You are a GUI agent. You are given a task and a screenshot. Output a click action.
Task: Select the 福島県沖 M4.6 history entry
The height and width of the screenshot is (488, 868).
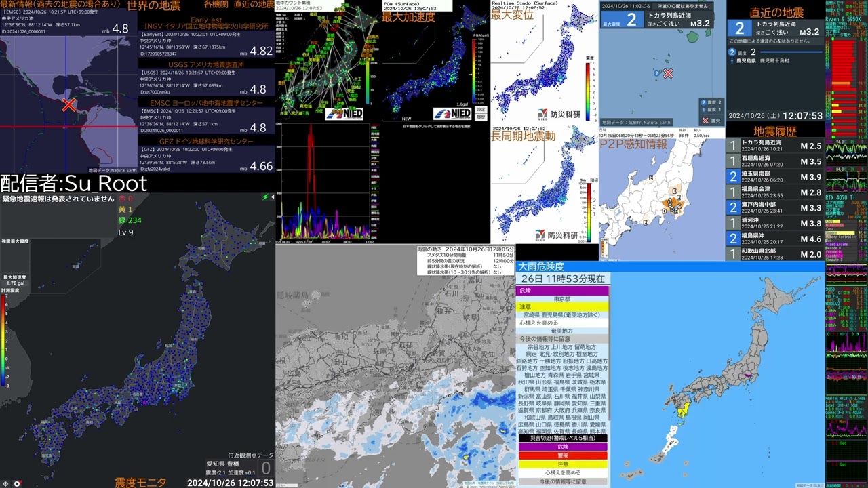tap(776, 239)
